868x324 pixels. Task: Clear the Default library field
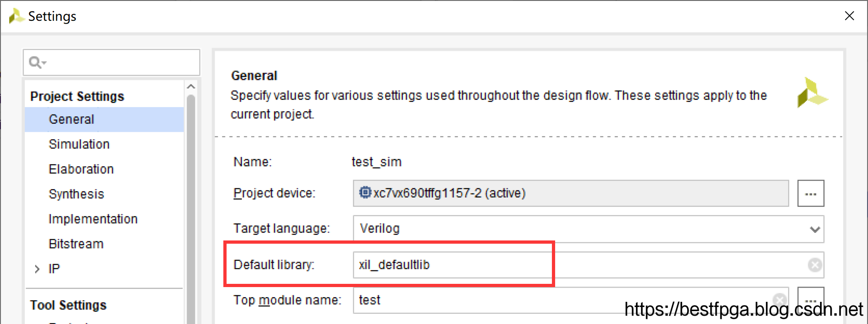(815, 265)
